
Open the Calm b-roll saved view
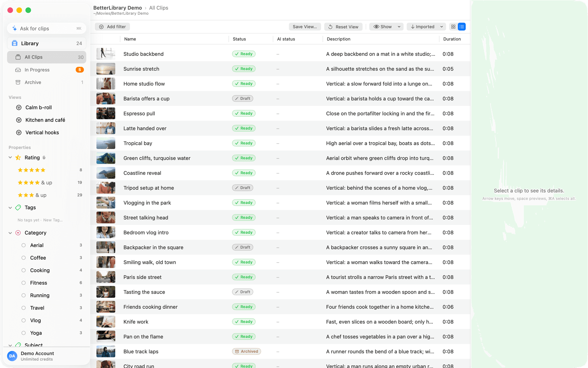46,107
